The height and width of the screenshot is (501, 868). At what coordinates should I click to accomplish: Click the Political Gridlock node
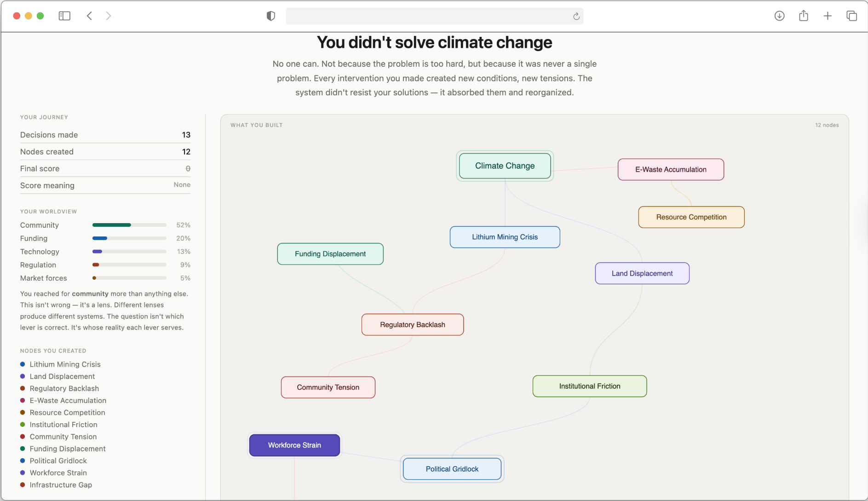coord(452,469)
